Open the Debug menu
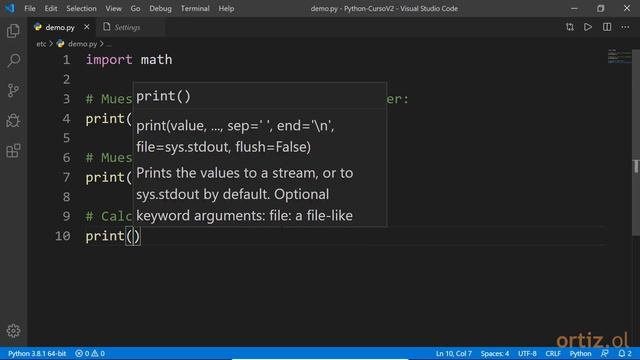 point(160,9)
